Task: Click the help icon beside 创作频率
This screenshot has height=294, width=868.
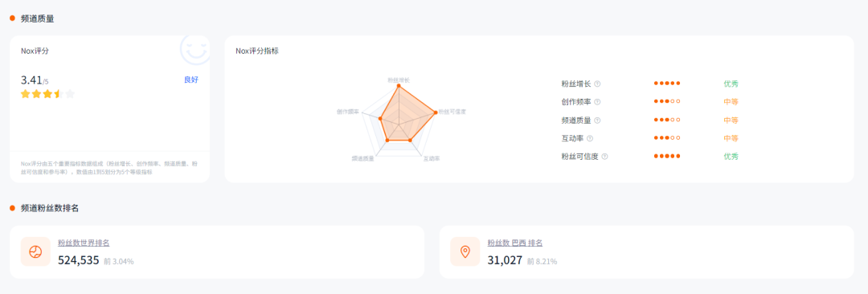Action: (x=597, y=102)
